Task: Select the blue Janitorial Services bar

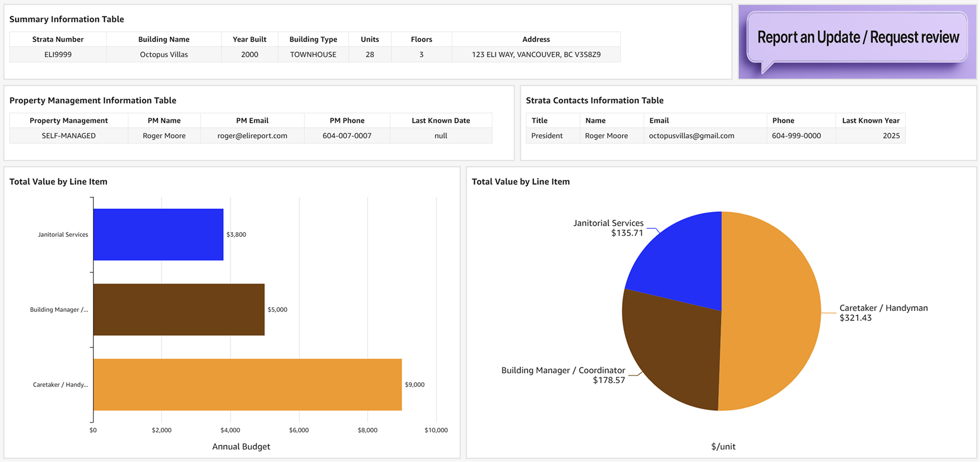Action: click(x=158, y=235)
